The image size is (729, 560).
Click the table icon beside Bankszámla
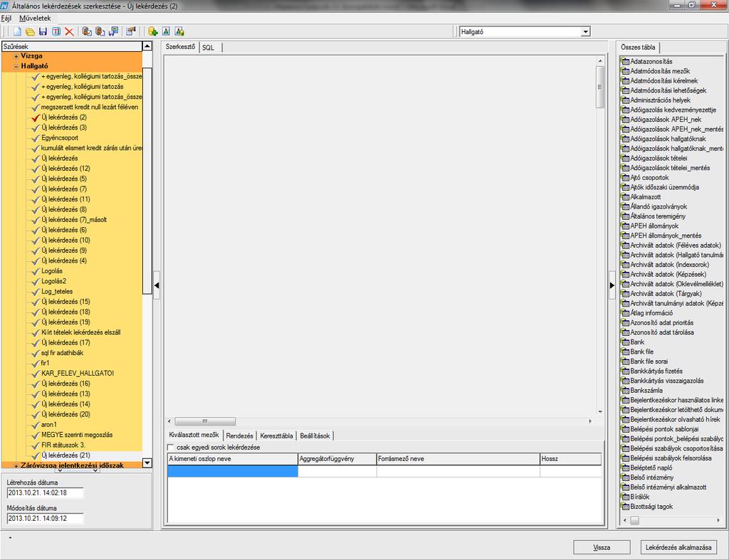click(x=625, y=391)
